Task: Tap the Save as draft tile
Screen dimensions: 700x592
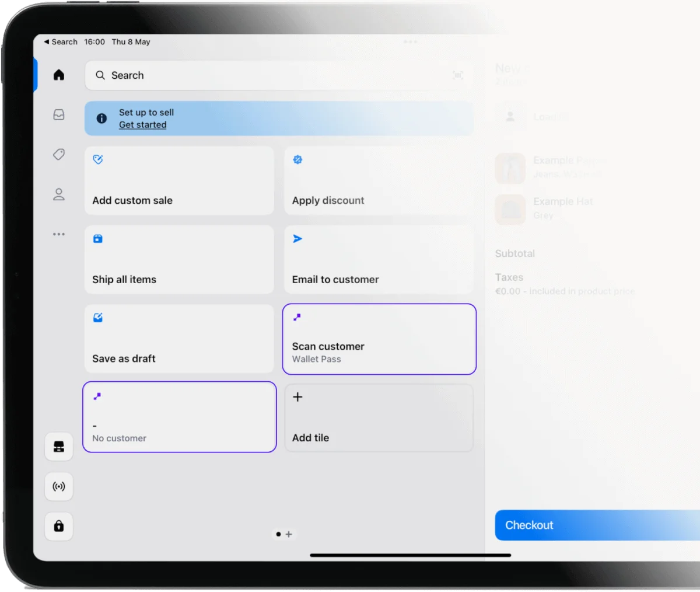Action: point(179,339)
